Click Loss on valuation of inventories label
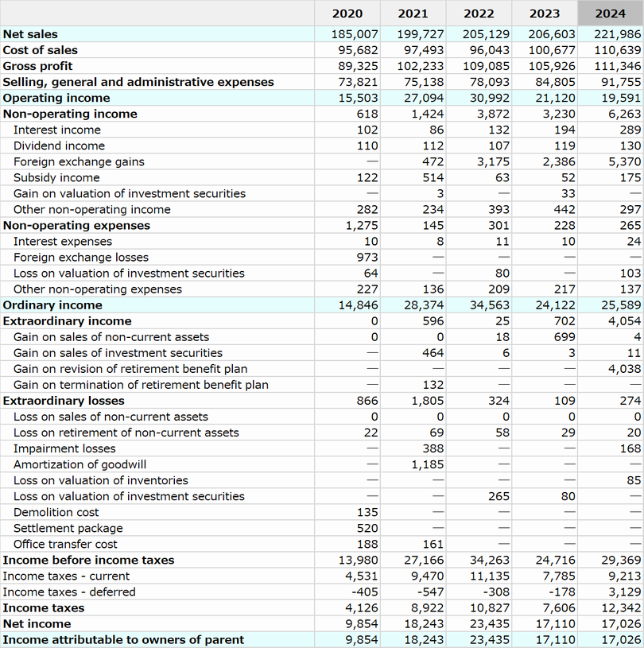This screenshot has height=648, width=644. (101, 480)
